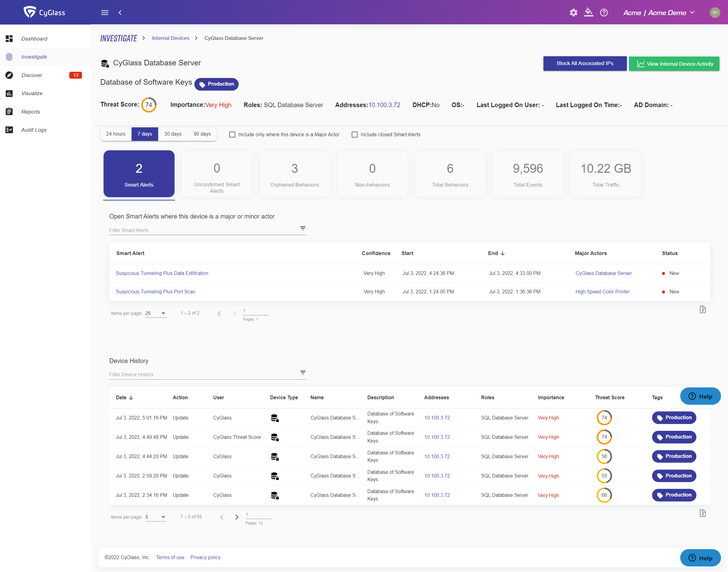The width and height of the screenshot is (728, 572).
Task: Click the paint bucket theme icon in header
Action: pos(588,12)
